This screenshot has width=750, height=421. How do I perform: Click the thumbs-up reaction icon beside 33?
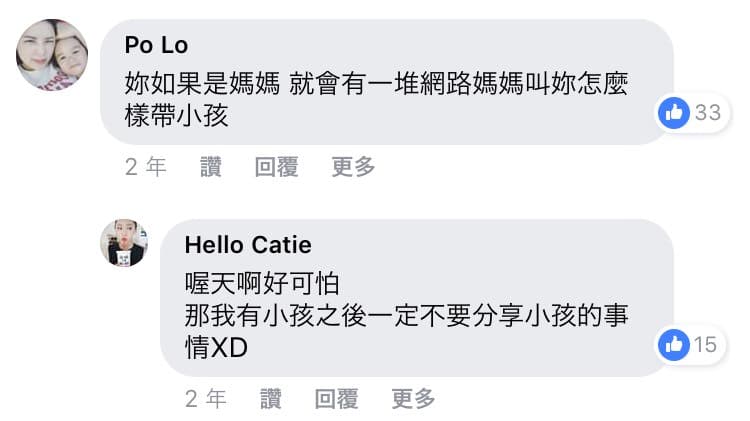click(673, 113)
